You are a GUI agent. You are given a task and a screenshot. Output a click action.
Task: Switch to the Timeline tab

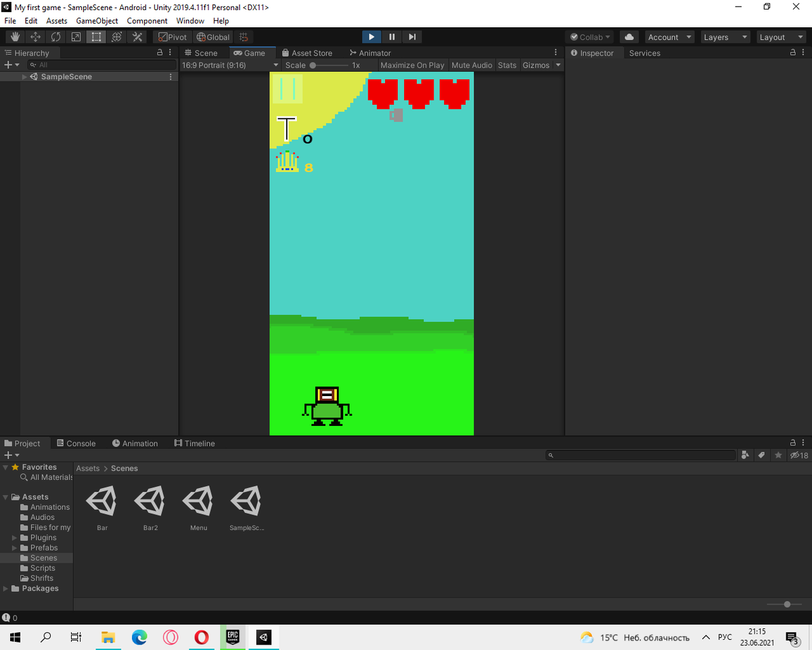coord(194,443)
